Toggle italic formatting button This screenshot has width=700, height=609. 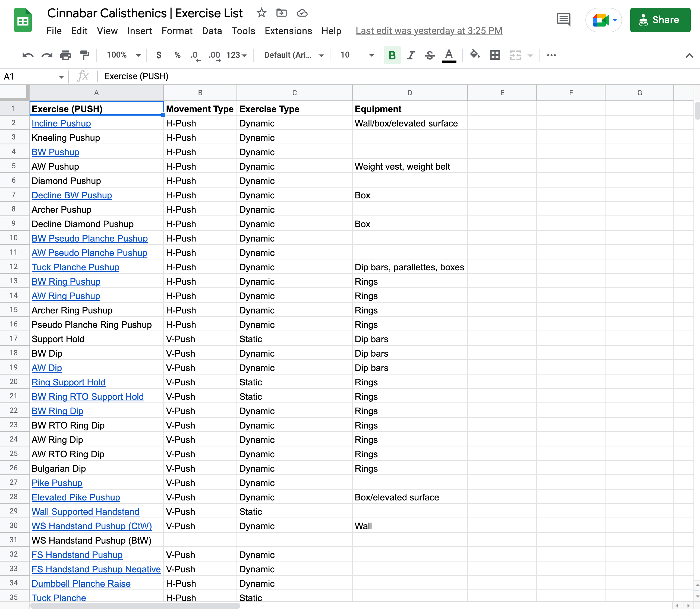click(411, 55)
